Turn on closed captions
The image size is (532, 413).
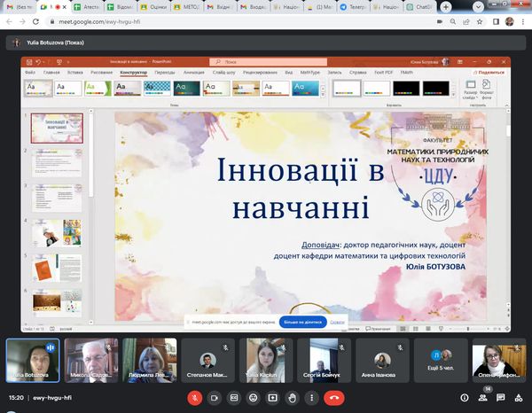[233, 398]
